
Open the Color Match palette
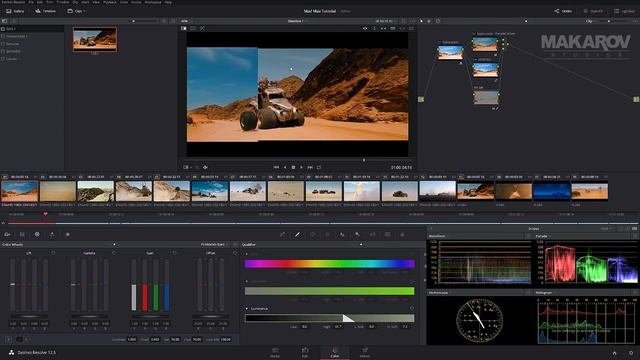[x=22, y=234]
